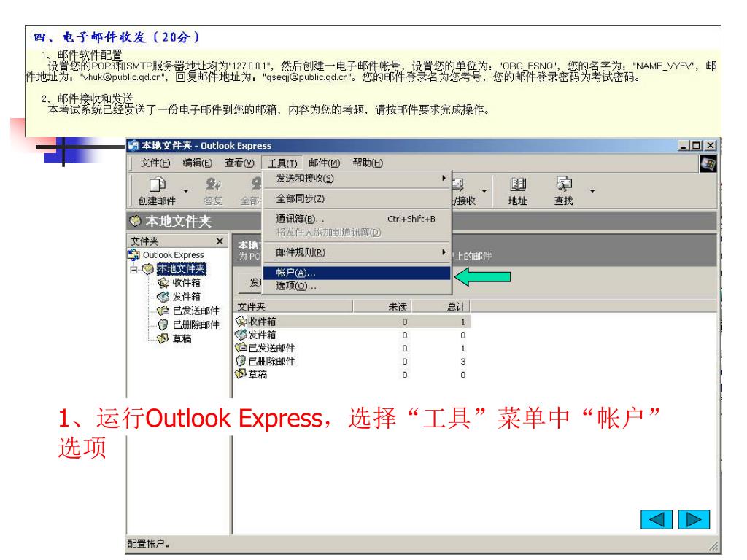The image size is (747, 560).
Task: Select 收件箱 in folder tree
Action: click(x=186, y=284)
